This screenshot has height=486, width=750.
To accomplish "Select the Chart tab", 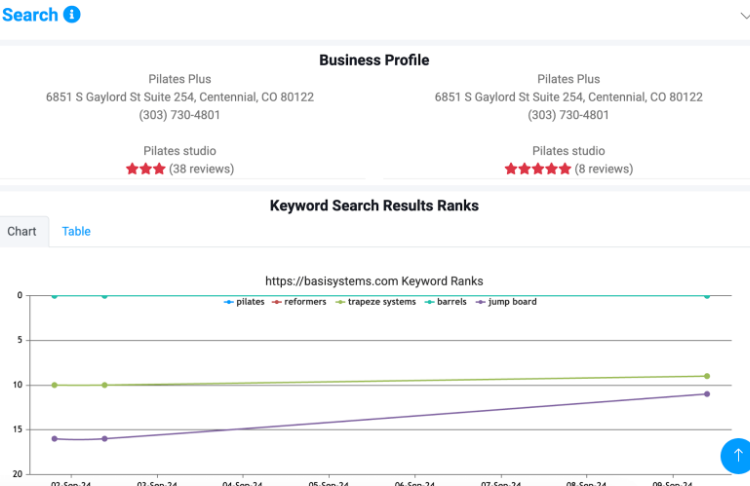I will [x=22, y=232].
